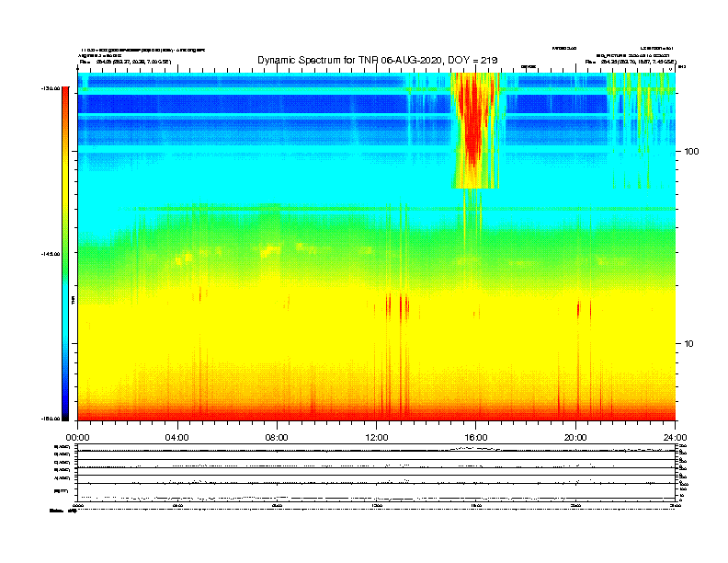Click the bottom panel below the spectrogram
The height and width of the screenshot is (563, 728).
pos(377,472)
